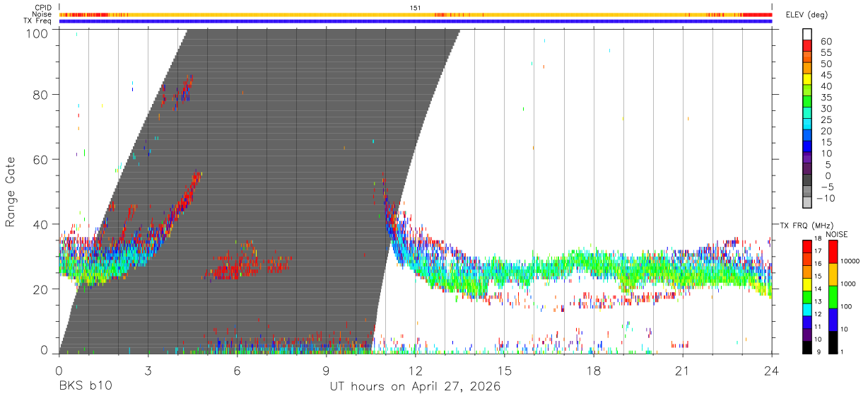The width and height of the screenshot is (868, 401).
Task: Click the TX Freq label above the plot
Action: point(37,21)
